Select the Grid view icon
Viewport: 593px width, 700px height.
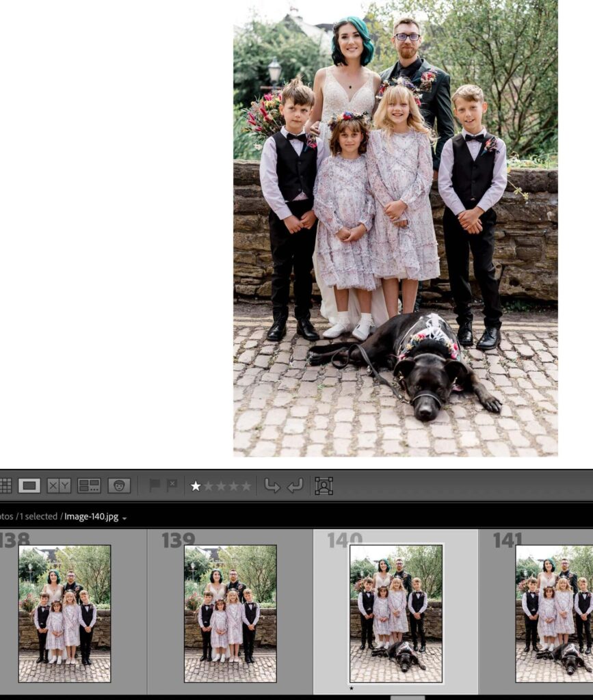[x=5, y=487]
